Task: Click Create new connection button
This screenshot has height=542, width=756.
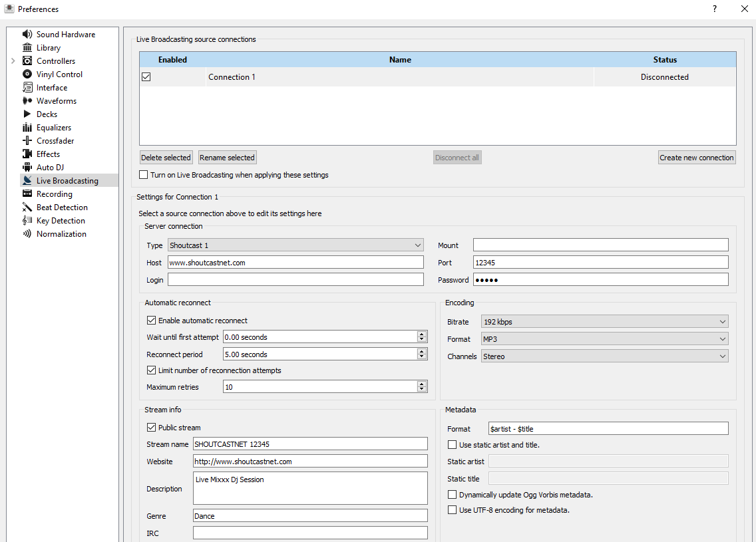Action: pos(697,157)
